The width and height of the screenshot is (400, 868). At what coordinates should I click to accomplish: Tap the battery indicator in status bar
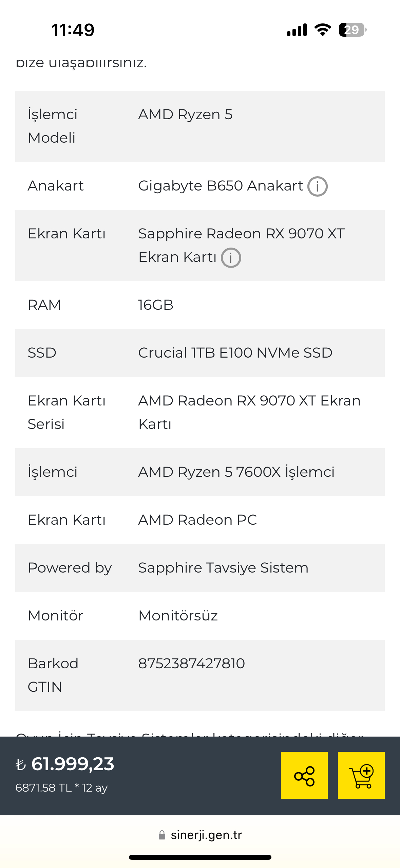[x=353, y=30]
